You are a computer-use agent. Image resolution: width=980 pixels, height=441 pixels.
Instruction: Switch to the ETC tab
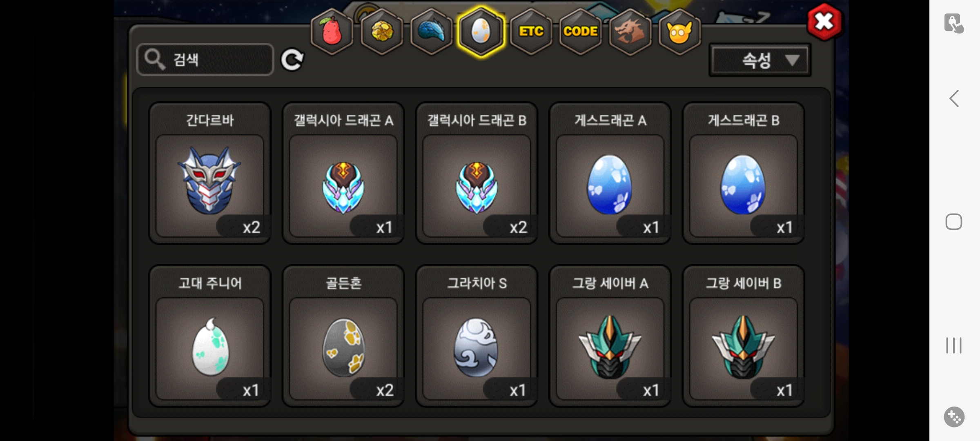click(x=531, y=32)
